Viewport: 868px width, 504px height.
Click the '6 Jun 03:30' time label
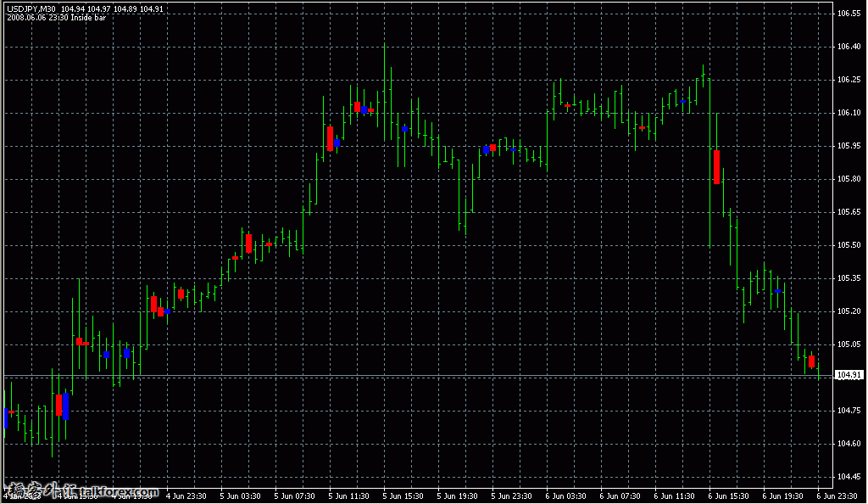tap(565, 496)
